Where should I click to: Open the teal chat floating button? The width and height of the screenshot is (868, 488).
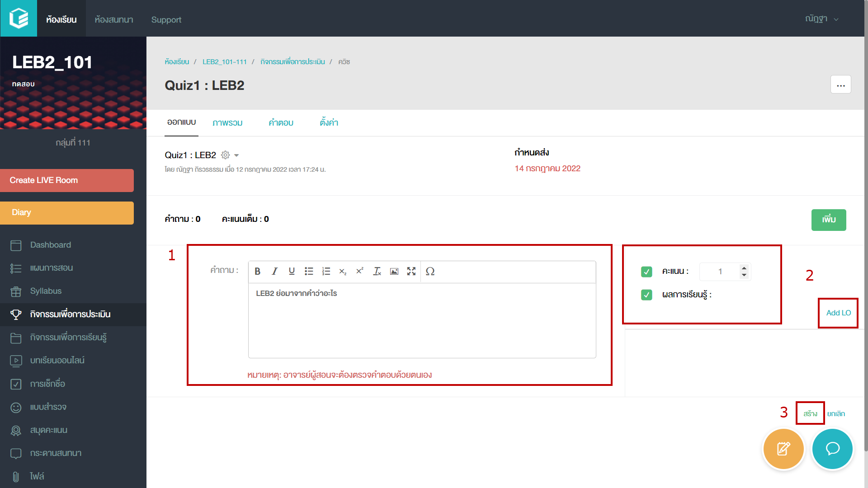(832, 449)
